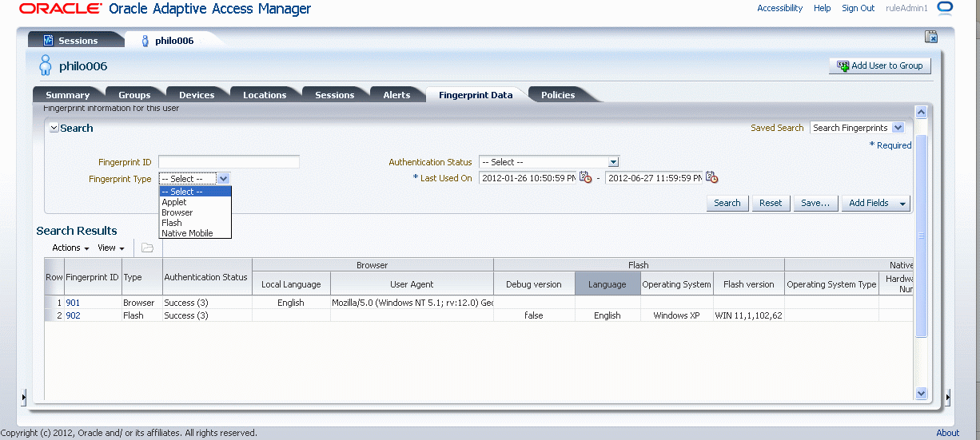Select the Fingerprint Data tab
This screenshot has width=980, height=440.
click(x=476, y=95)
